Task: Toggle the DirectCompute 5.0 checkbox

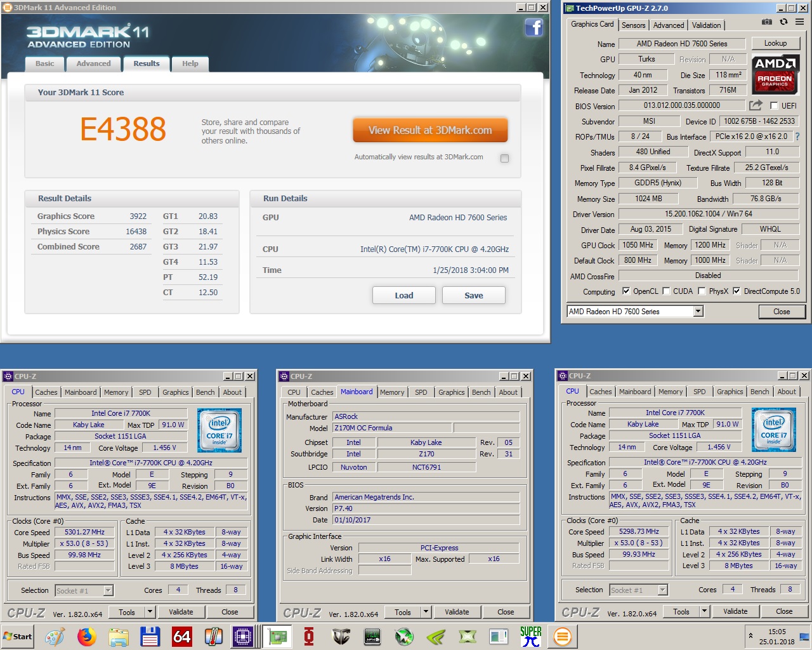Action: click(x=737, y=291)
